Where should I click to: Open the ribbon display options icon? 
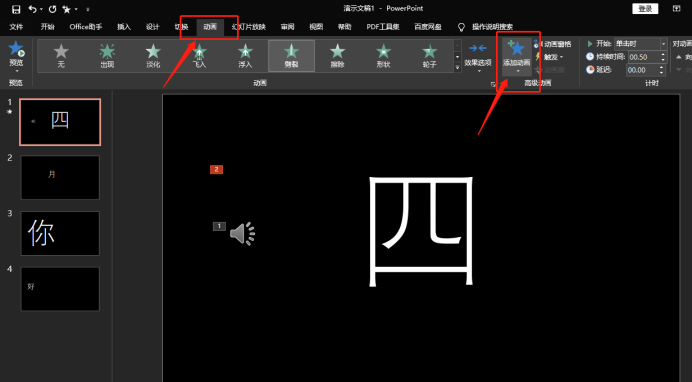click(x=677, y=8)
